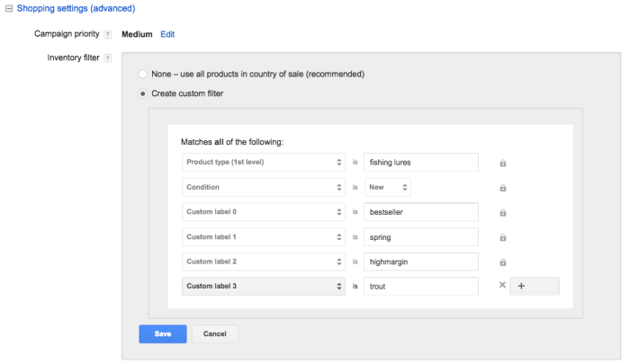Click the Campaign priority help icon
Screen dimensions: 630x364
107,34
